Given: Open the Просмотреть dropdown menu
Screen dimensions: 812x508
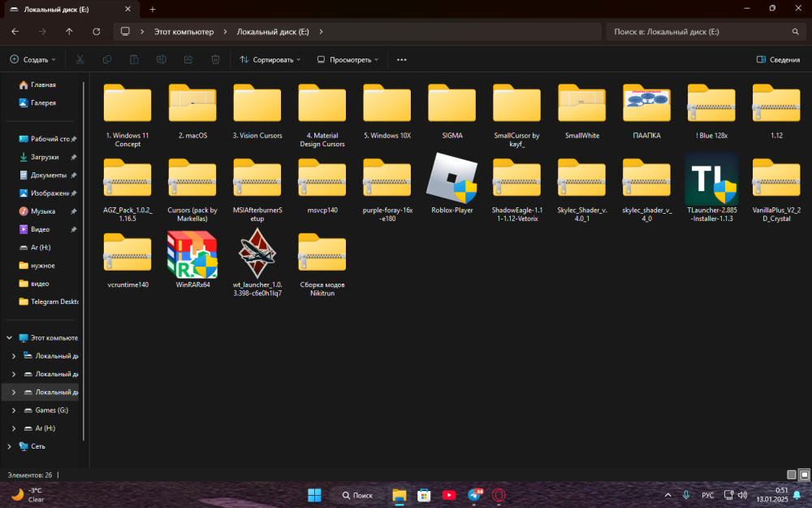Looking at the screenshot, I should click(x=348, y=59).
